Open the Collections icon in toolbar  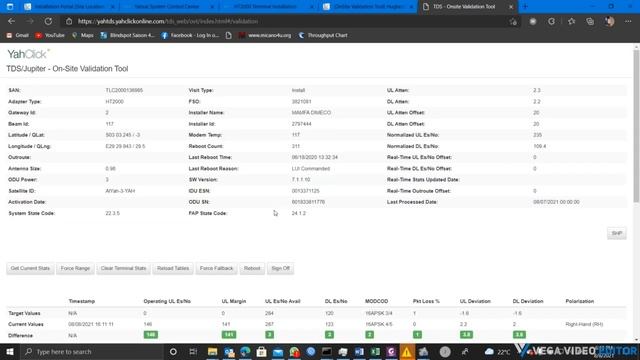pos(590,21)
